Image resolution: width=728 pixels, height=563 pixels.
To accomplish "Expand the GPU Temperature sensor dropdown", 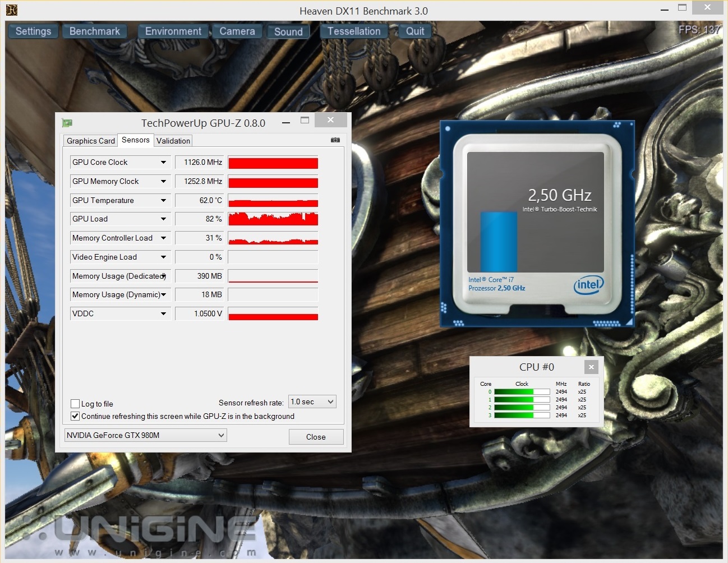I will [163, 200].
